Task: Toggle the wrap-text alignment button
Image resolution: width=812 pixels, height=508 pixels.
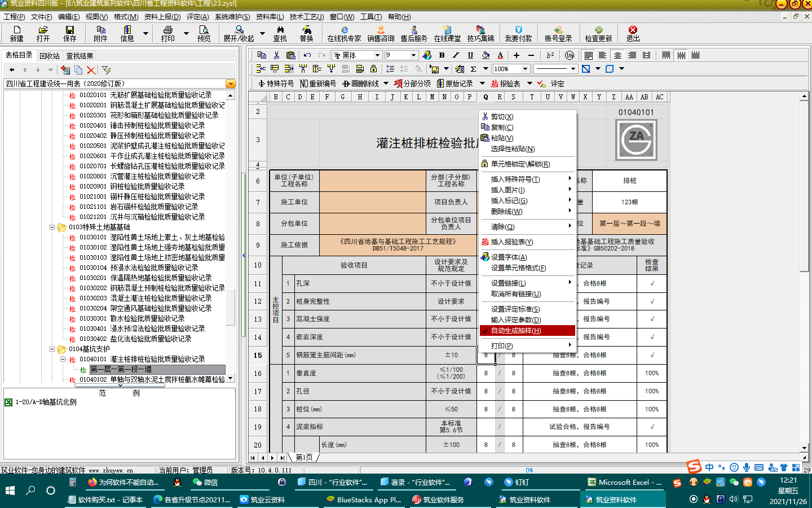Action: tap(588, 55)
